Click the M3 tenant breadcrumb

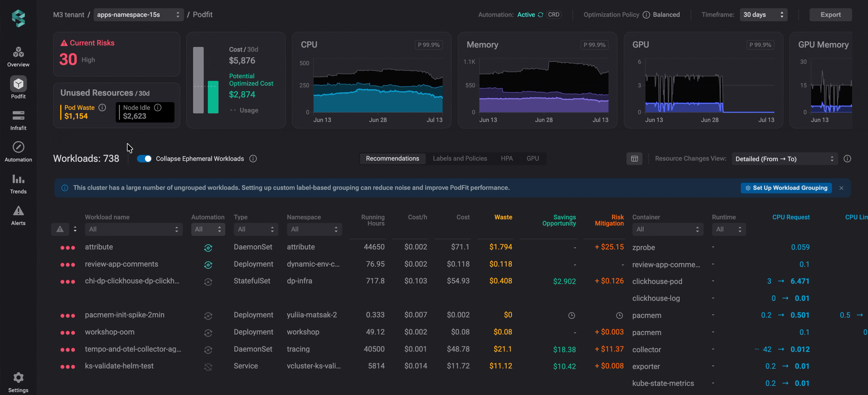tap(69, 15)
